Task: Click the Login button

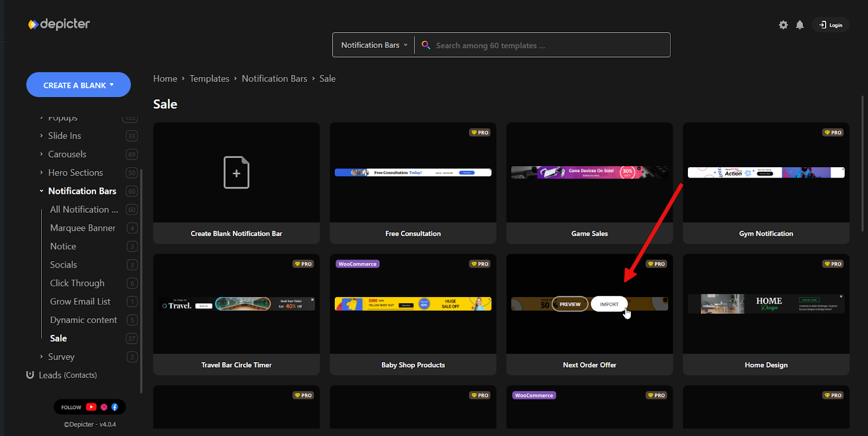Action: (831, 25)
